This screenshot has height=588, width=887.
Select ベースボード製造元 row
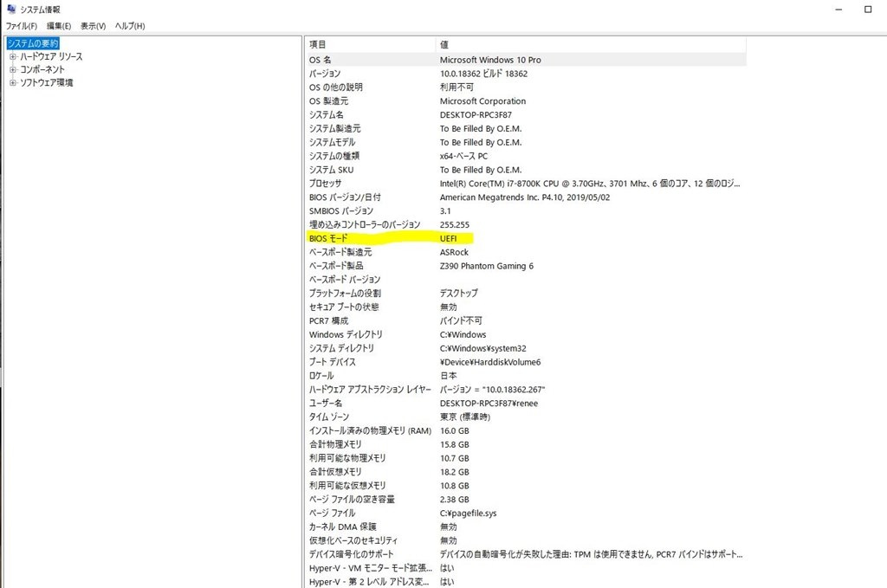pyautogui.click(x=526, y=252)
